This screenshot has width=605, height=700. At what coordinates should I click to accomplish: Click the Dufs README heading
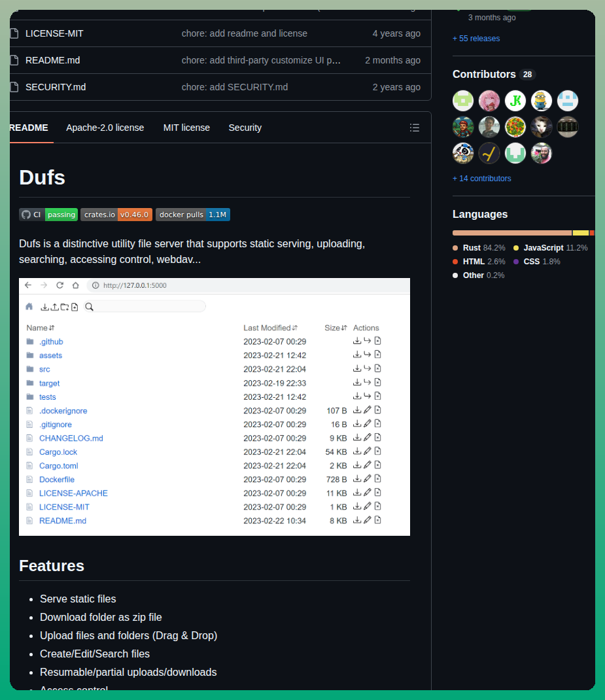pyautogui.click(x=43, y=177)
